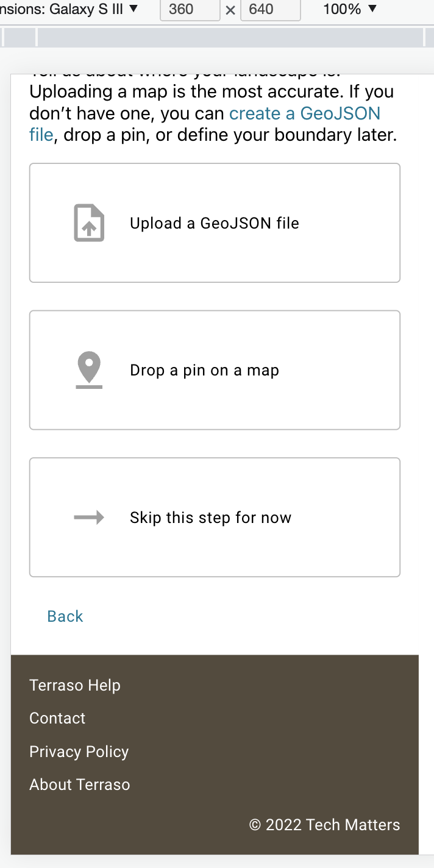The image size is (434, 868).
Task: Choose 'Skip this step for now'
Action: 215,517
